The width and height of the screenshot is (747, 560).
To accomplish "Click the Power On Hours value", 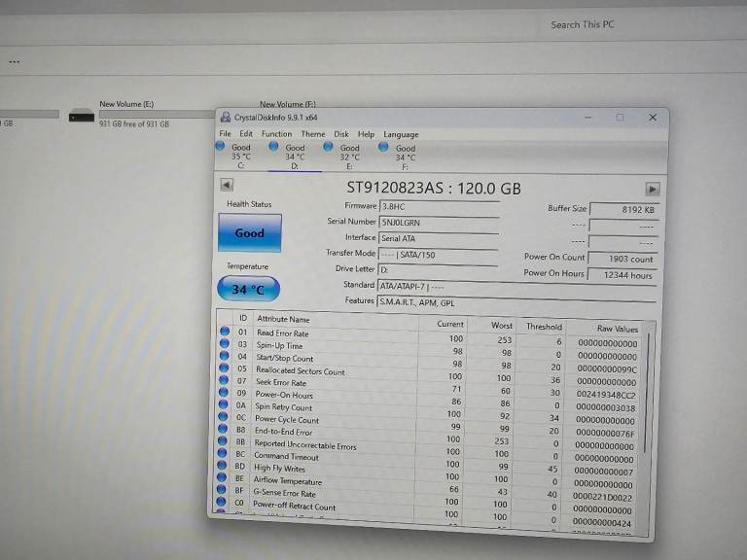I will (x=622, y=275).
